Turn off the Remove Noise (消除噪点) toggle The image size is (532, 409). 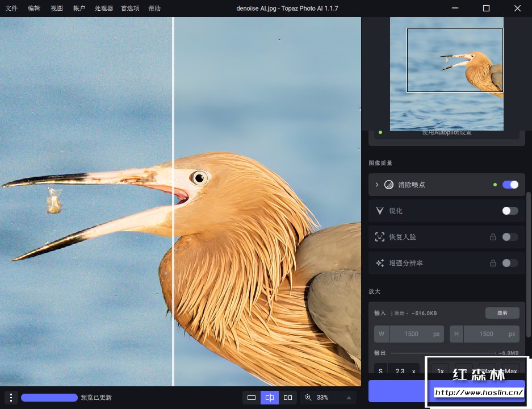click(x=510, y=185)
